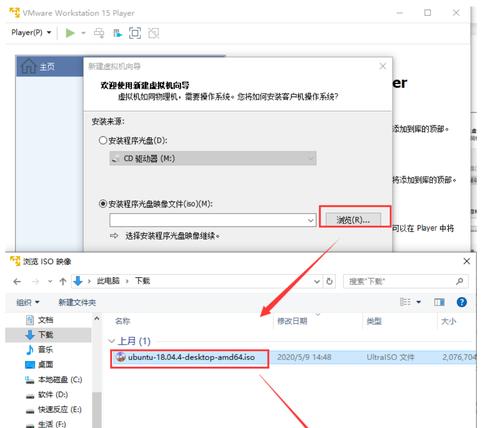Select 文档 in the navigation pane
Image resolution: width=500 pixels, height=428 pixels.
(46, 320)
